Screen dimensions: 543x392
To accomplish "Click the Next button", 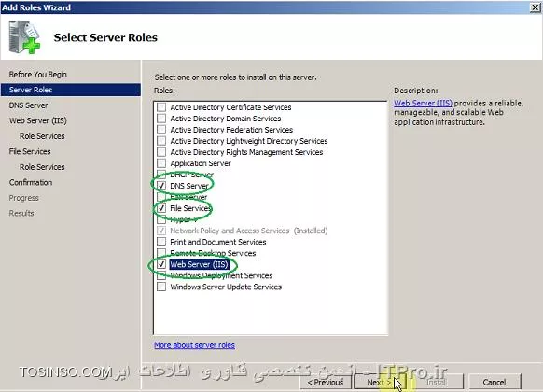I will pyautogui.click(x=379, y=382).
